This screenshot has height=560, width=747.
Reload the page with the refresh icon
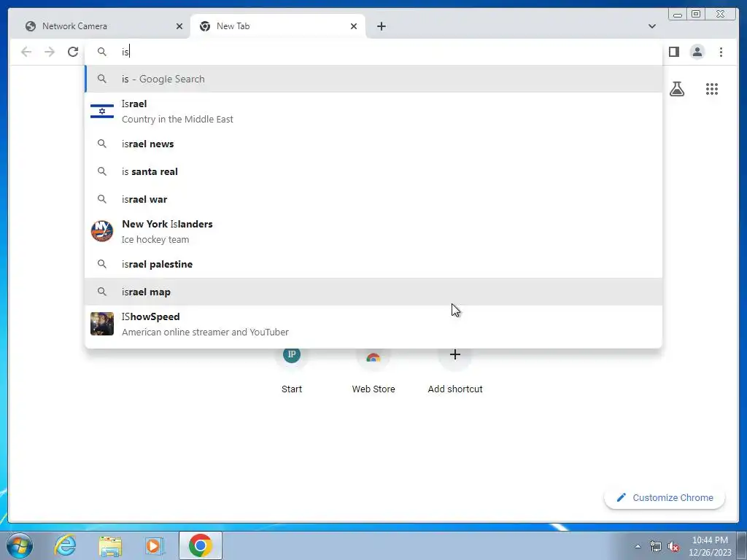73,52
